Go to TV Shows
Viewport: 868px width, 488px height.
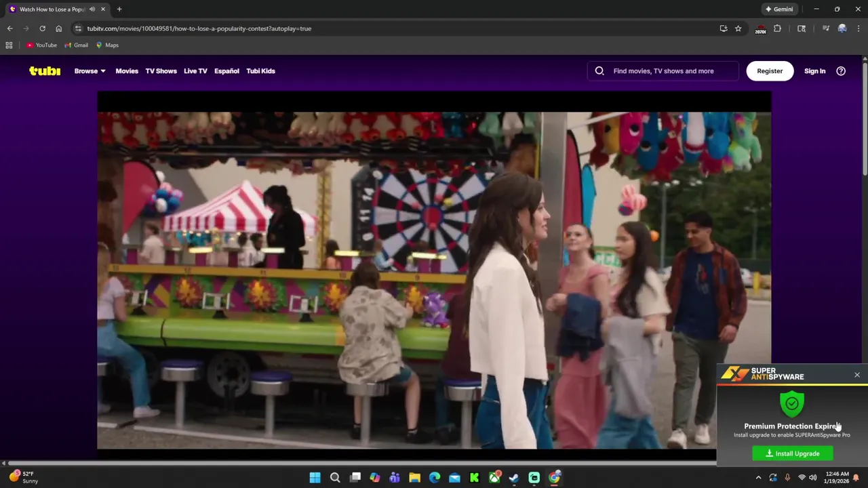(161, 70)
